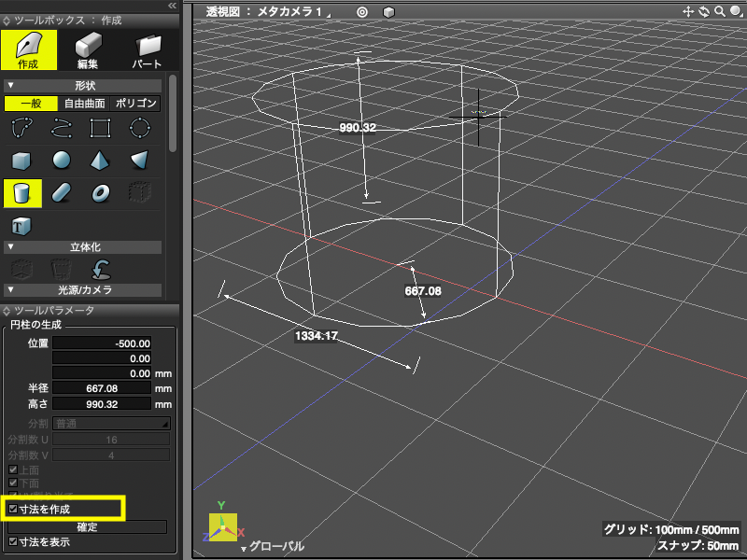Open the viewport target icon
Screen dimensions: 747x560
click(x=362, y=12)
